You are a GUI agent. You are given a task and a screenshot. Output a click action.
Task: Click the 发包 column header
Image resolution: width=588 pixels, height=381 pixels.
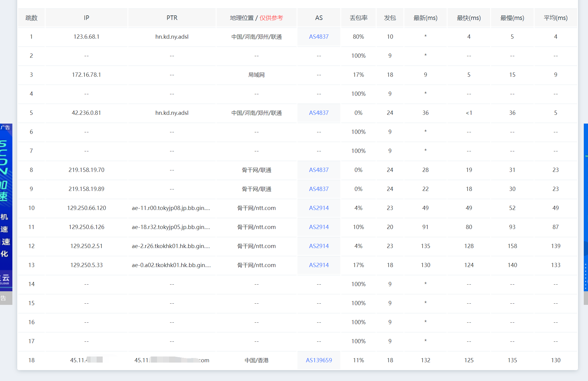[390, 18]
